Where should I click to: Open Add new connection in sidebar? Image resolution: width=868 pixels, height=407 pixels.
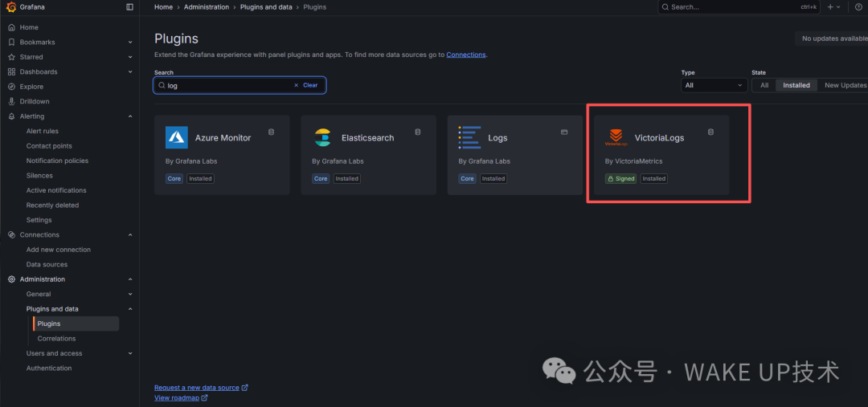tap(58, 250)
